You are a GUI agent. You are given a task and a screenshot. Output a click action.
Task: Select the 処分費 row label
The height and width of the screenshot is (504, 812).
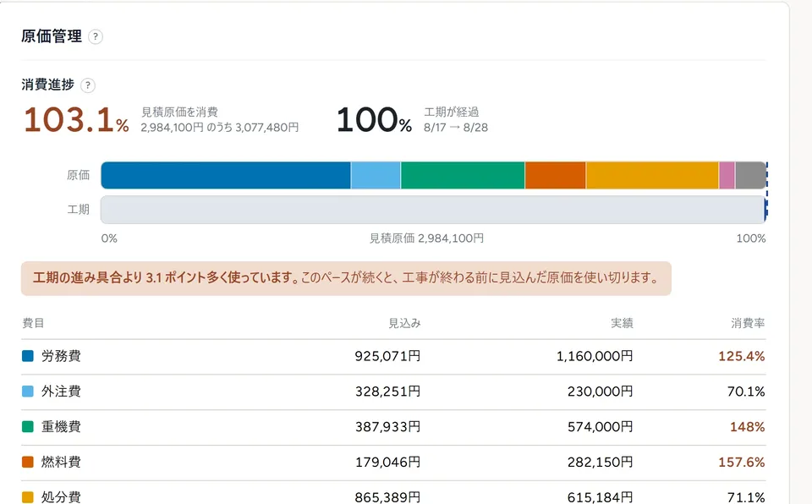(x=61, y=496)
